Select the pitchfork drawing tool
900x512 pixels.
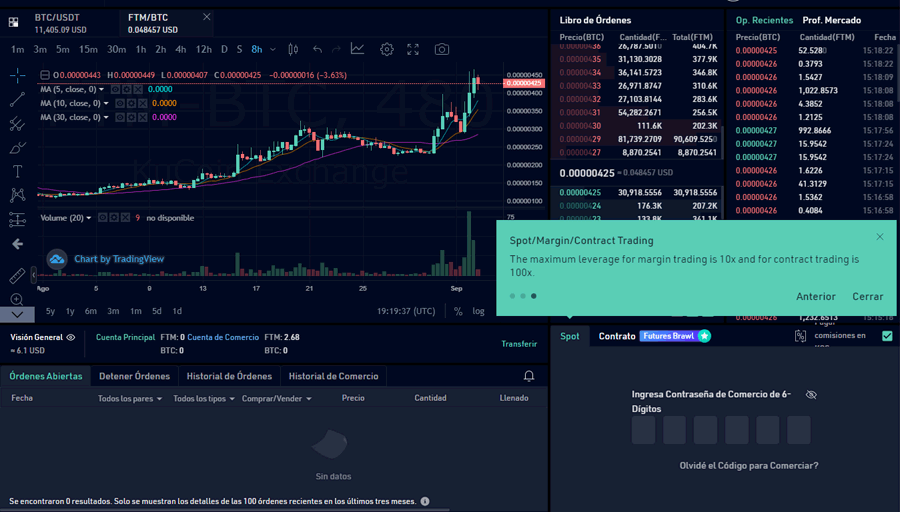17,123
